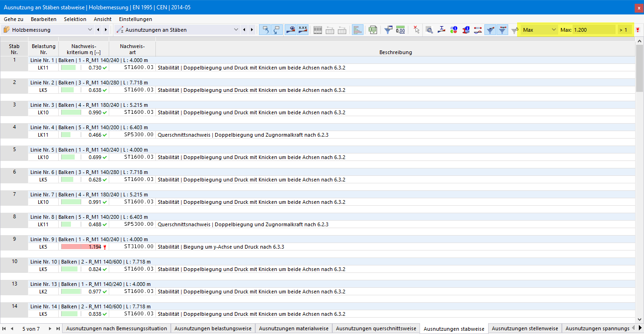The width and height of the screenshot is (644, 334).
Task: Toggle the x.xx result values button
Action: point(303,30)
